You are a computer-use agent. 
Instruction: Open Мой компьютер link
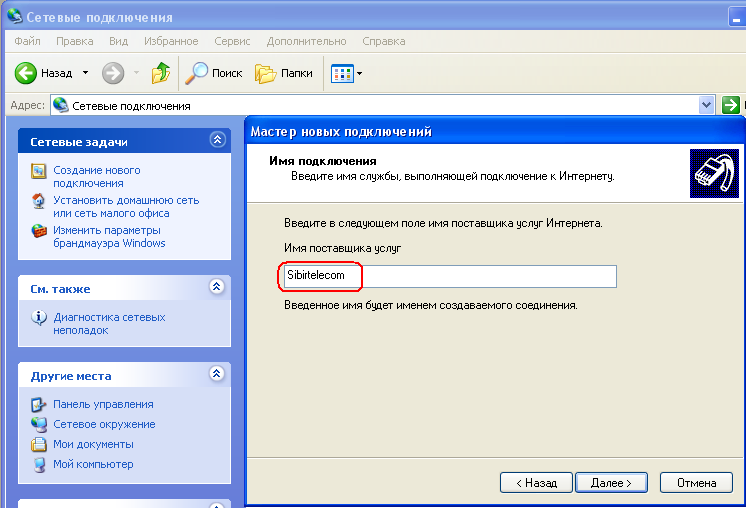[x=93, y=464]
